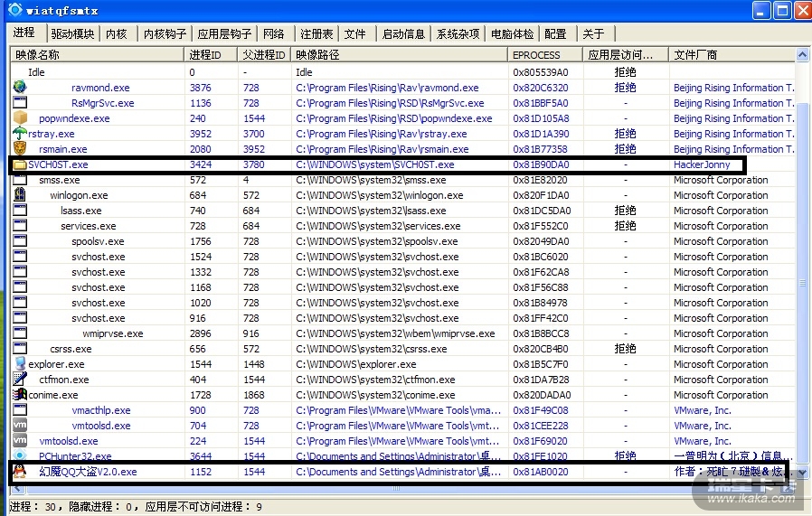Select the smss.exe process name
The image size is (812, 516).
tap(60, 180)
